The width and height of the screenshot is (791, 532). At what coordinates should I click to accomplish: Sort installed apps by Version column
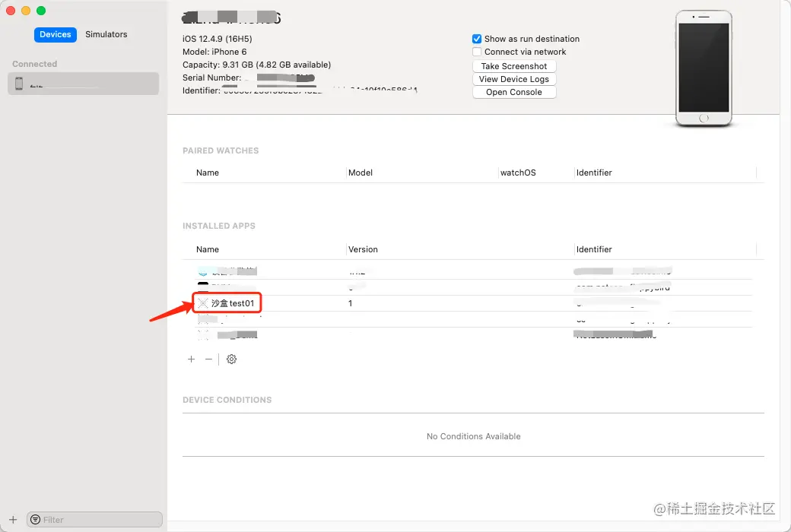(x=363, y=249)
